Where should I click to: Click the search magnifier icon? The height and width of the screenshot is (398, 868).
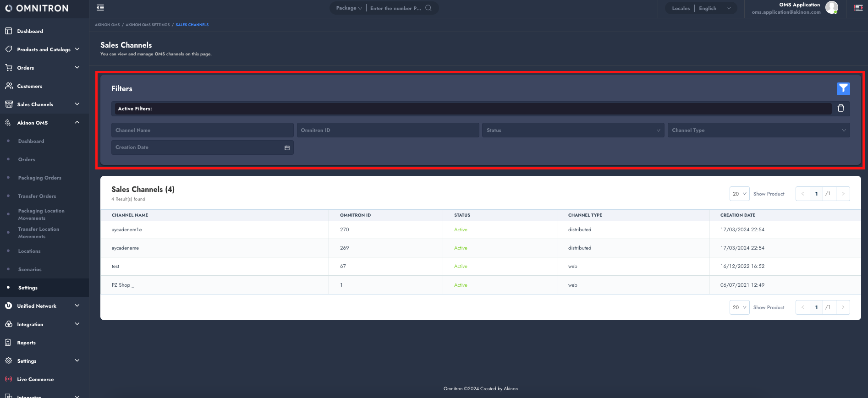[x=429, y=8]
